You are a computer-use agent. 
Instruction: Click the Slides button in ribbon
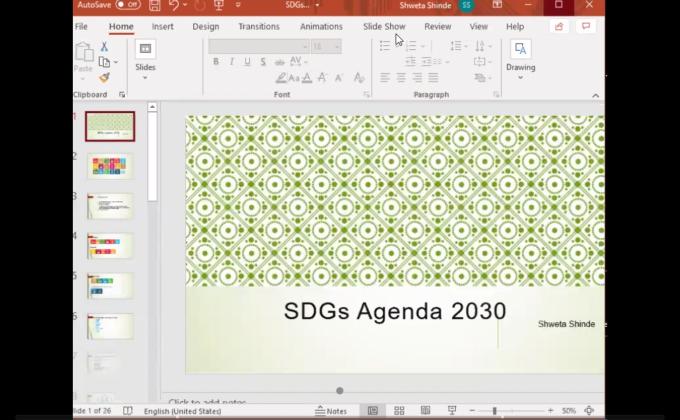click(145, 60)
